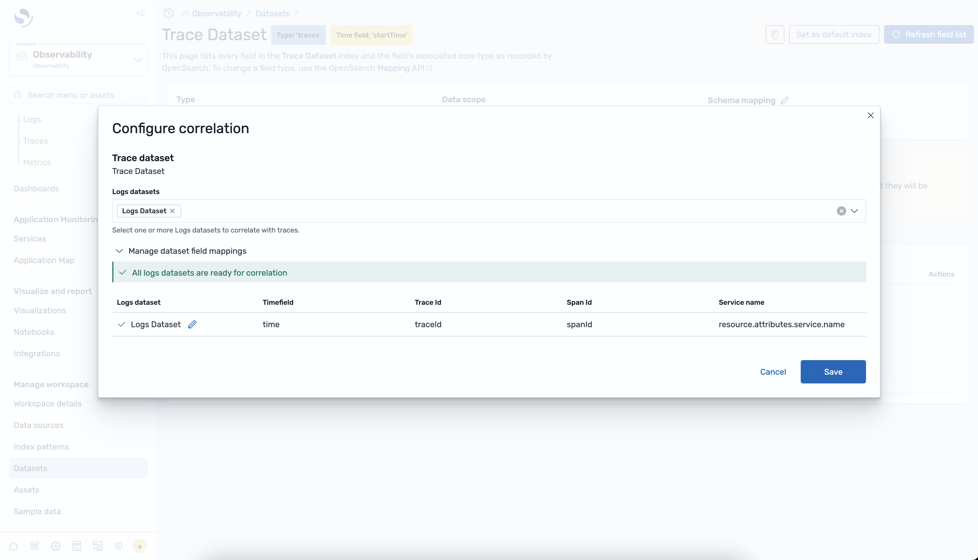978x560 pixels.
Task: Remove the Logs Dataset tag
Action: [172, 211]
